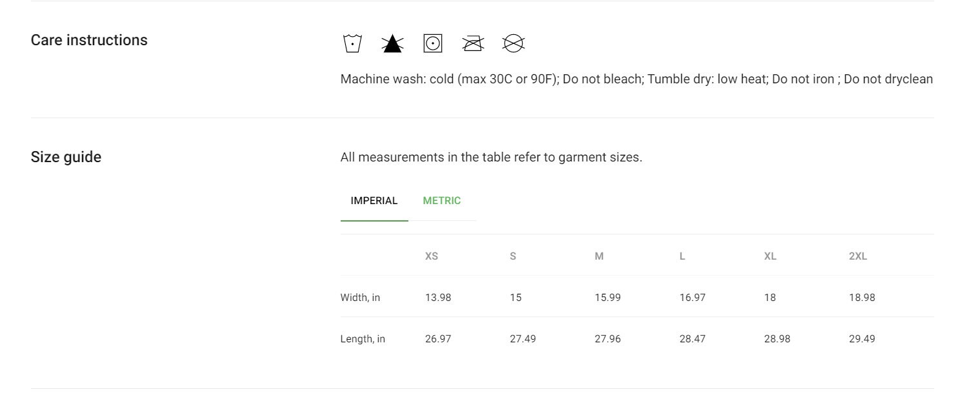The image size is (980, 394).
Task: Click the do not iron icon
Action: click(473, 43)
